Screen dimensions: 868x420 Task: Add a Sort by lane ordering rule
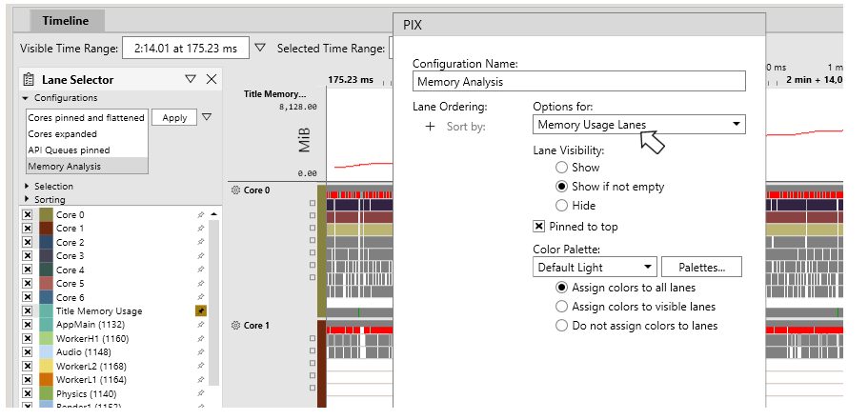(x=430, y=127)
